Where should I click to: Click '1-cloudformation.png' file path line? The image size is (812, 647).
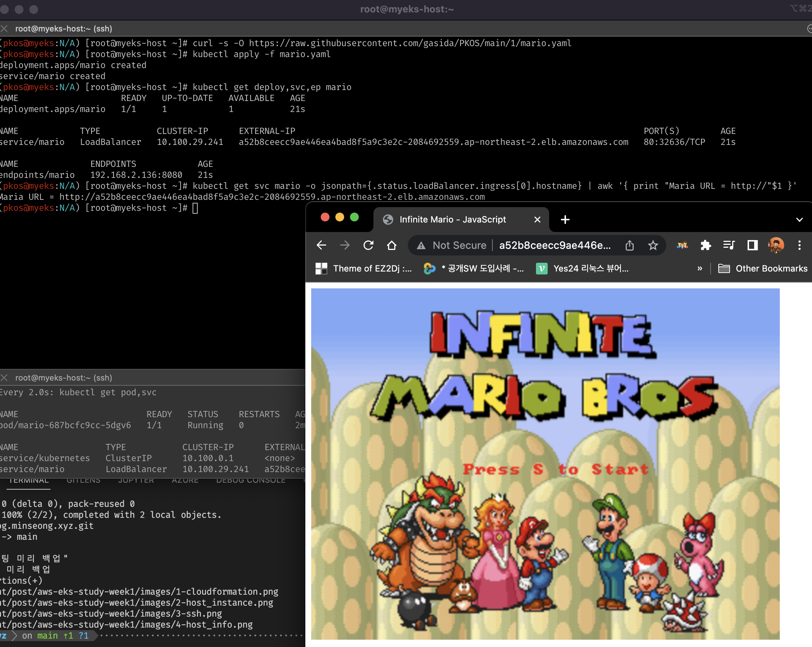click(139, 592)
